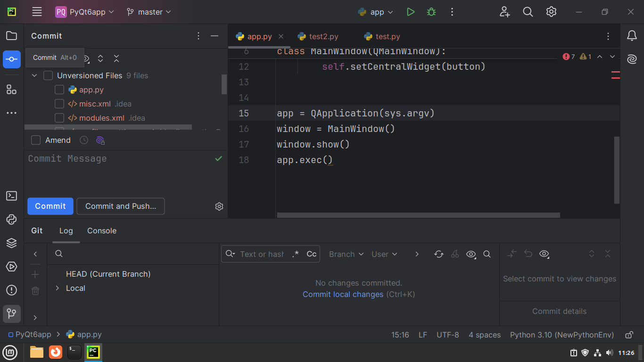This screenshot has height=362, width=644.
Task: Click the Commit button
Action: 50,206
